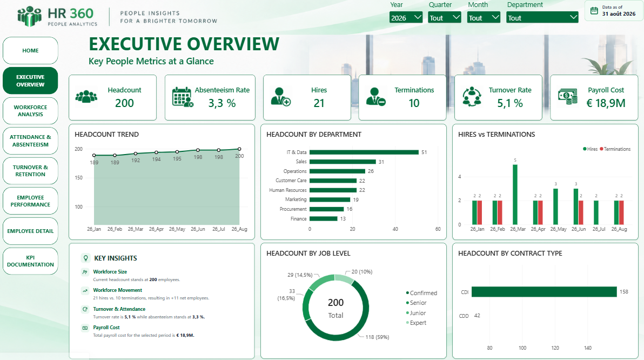The image size is (644, 360).
Task: Select the IT & Data bar
Action: (x=364, y=152)
